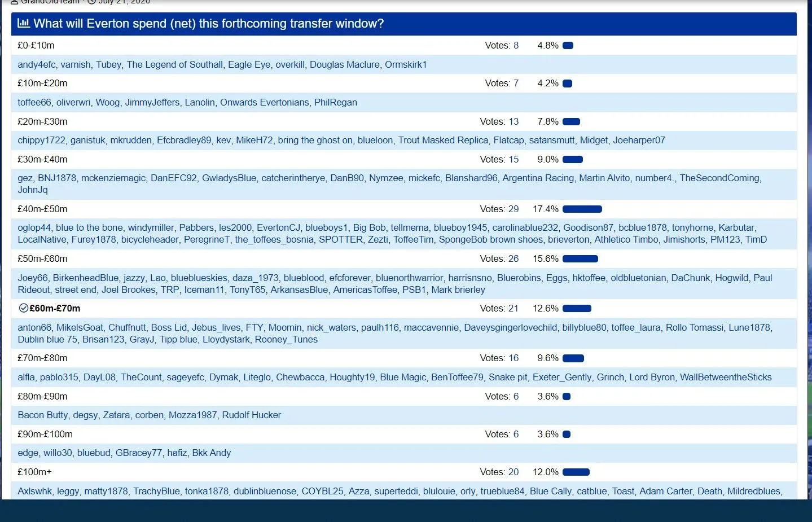Select the £60m-£70m poll option label

click(x=55, y=308)
